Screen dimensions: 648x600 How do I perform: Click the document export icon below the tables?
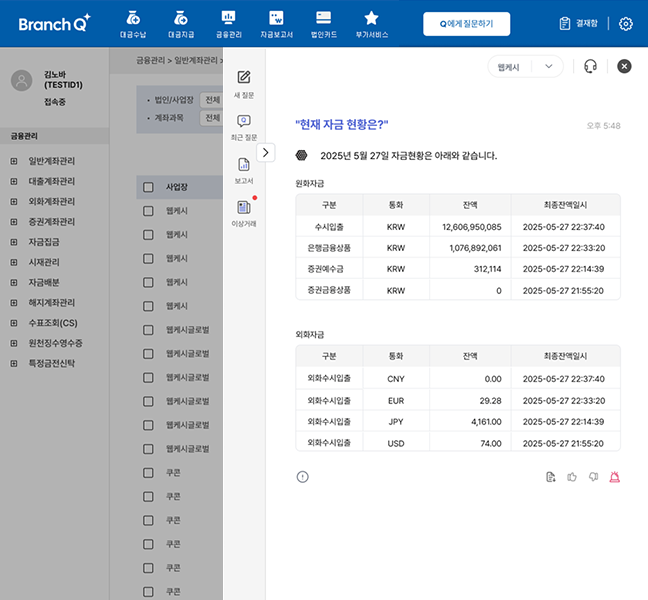[x=551, y=477]
